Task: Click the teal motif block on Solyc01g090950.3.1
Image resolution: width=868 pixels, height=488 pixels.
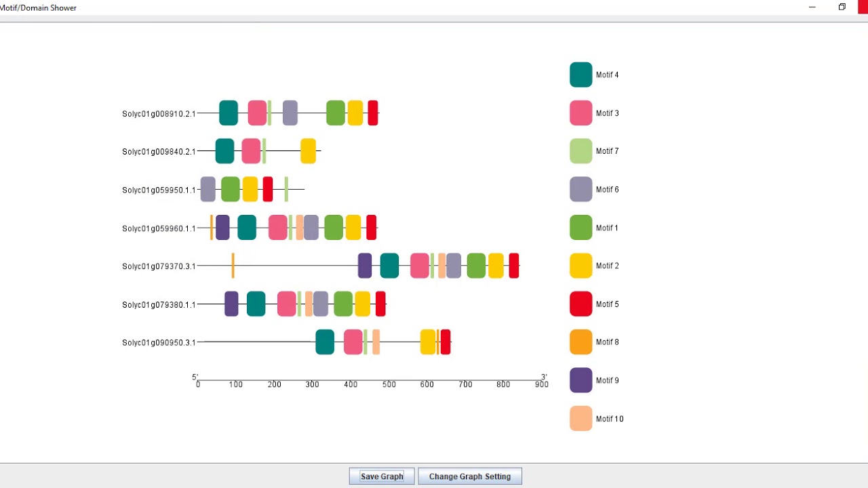Action: [325, 342]
